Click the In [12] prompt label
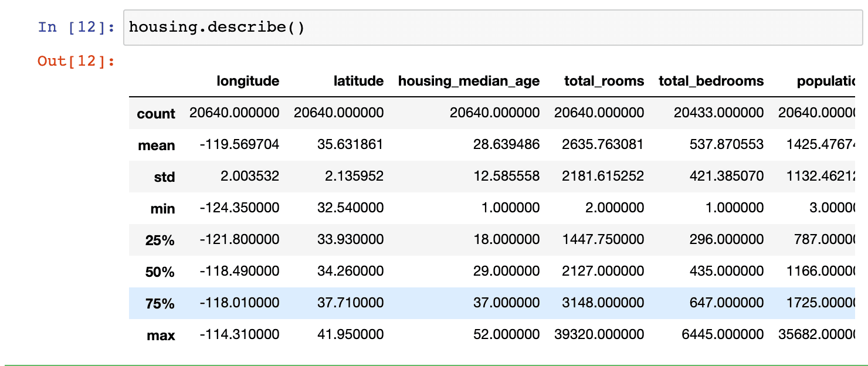This screenshot has height=366, width=868. [76, 28]
